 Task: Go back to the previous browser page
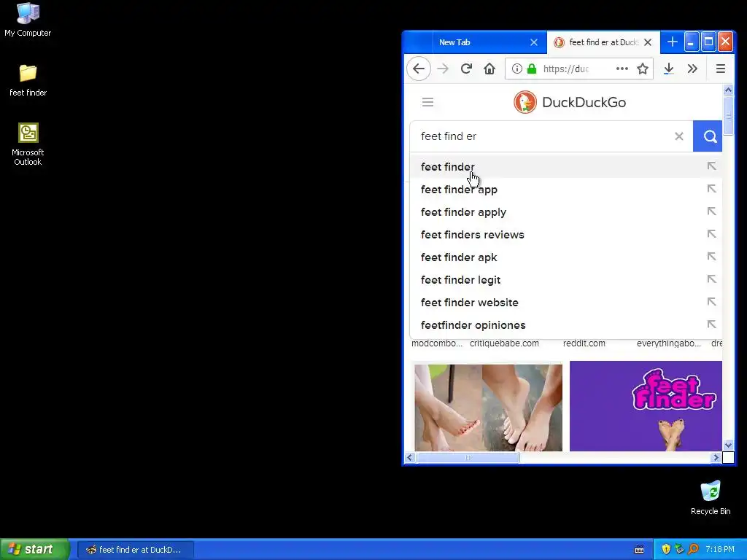[x=418, y=69]
